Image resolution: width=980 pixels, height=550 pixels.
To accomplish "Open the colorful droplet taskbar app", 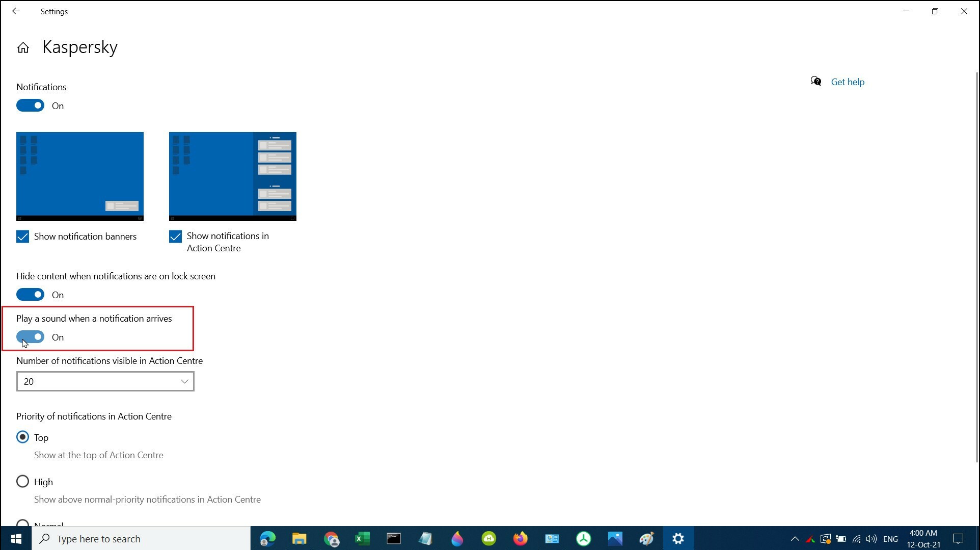I will pos(457,539).
